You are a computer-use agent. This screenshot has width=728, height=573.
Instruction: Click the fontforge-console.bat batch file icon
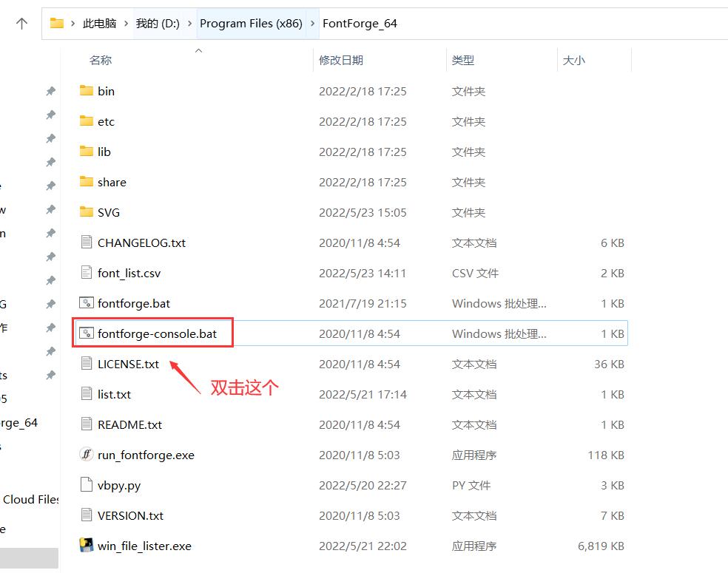(87, 333)
